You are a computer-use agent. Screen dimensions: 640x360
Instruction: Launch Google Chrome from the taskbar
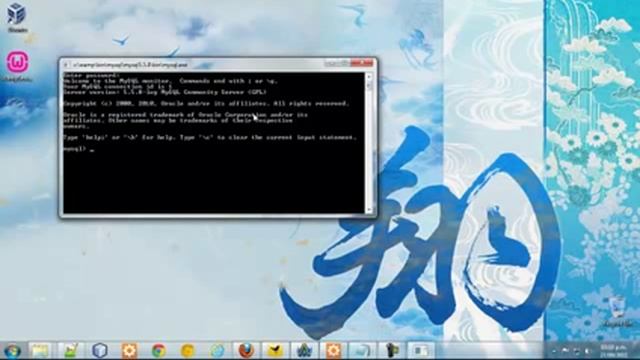(x=158, y=351)
